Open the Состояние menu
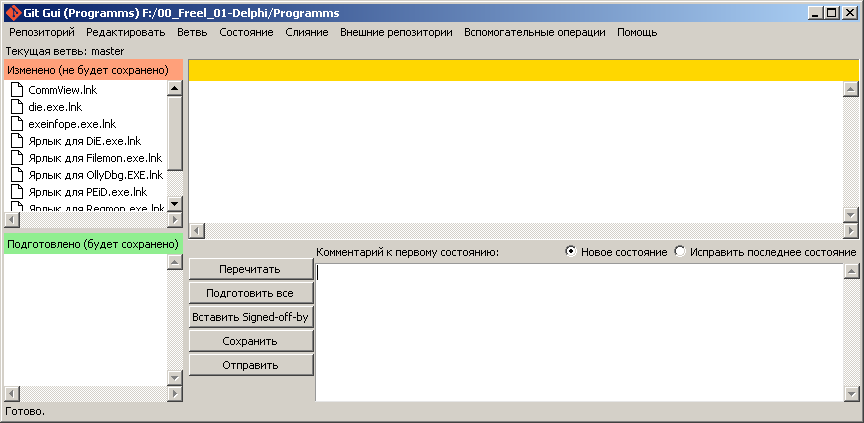This screenshot has width=864, height=423. point(246,32)
